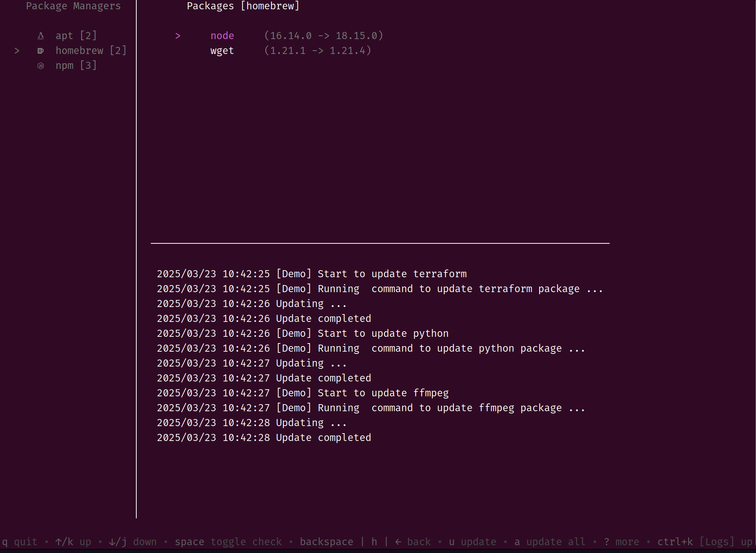Viewport: 756px width, 553px height.
Task: Click log 'Running command to update python package'
Action: (371, 348)
